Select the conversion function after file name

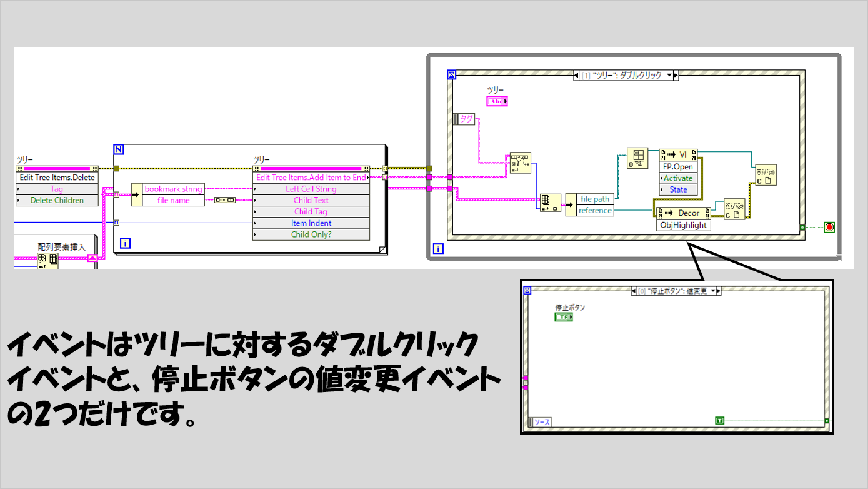point(224,200)
